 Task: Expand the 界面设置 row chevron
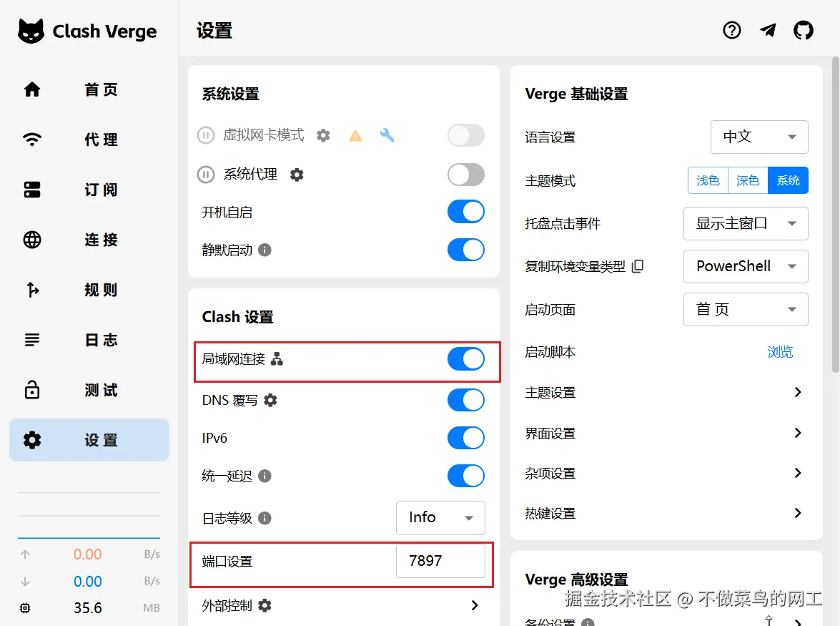tap(798, 433)
